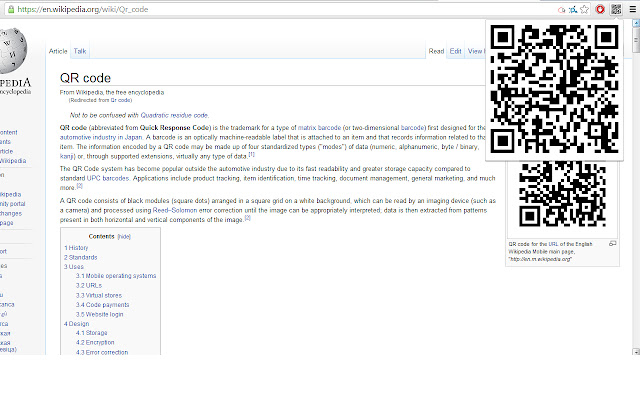This screenshot has width=640, height=400.
Task: Click the QR code extension icon in toolbar
Action: (616, 9)
